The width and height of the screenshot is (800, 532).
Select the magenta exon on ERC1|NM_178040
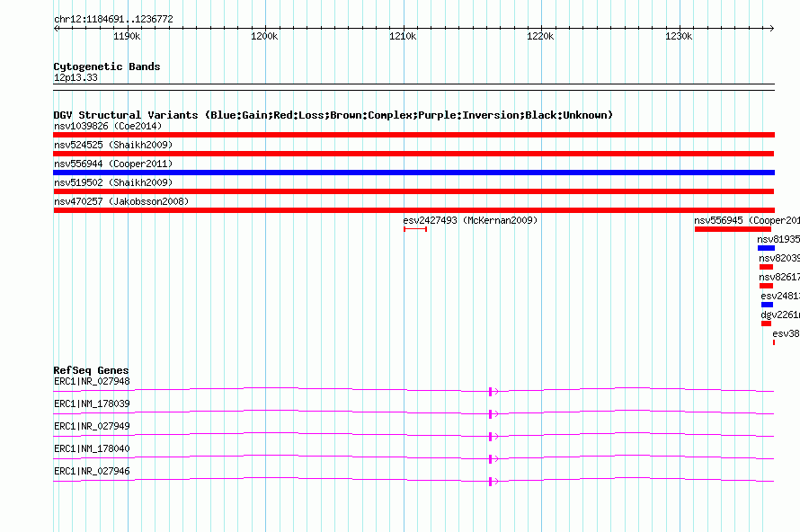[x=490, y=459]
